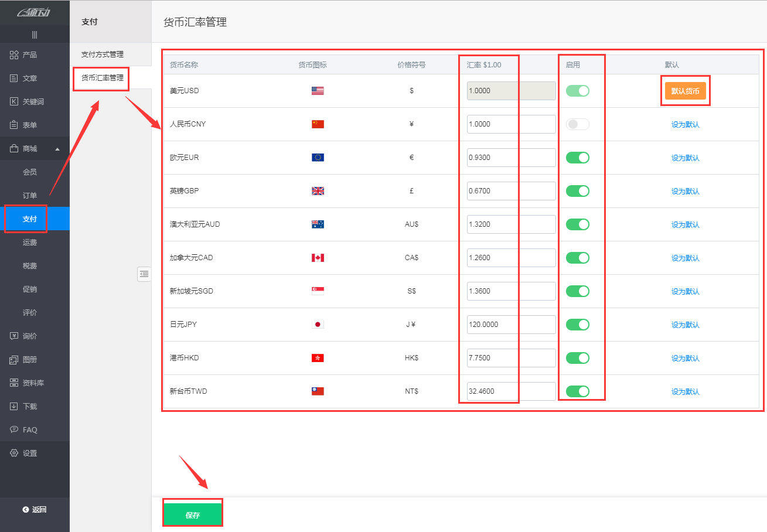Disable the 欧元EUR currency toggle

pyautogui.click(x=577, y=157)
